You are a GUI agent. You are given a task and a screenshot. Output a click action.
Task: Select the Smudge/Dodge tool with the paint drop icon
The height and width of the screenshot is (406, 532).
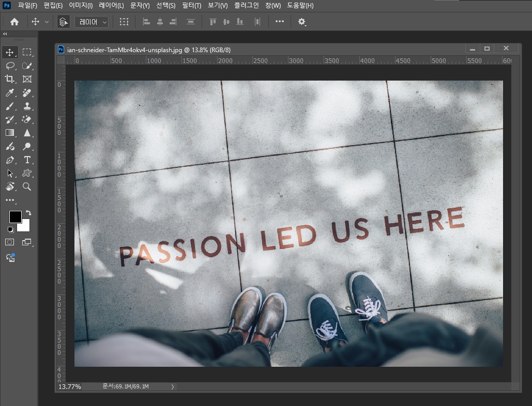10,146
